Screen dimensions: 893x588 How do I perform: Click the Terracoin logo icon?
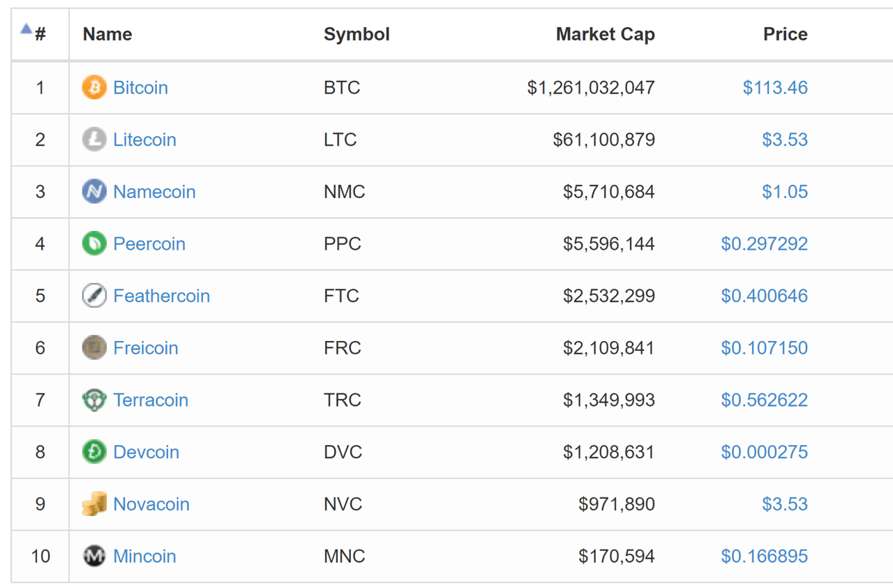pyautogui.click(x=93, y=400)
